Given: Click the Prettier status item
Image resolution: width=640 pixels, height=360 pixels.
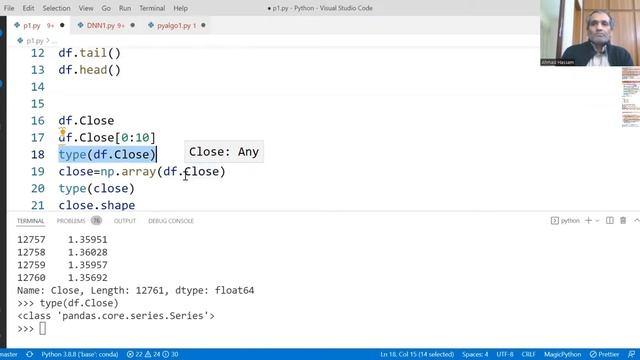Looking at the screenshot, I should (604, 354).
